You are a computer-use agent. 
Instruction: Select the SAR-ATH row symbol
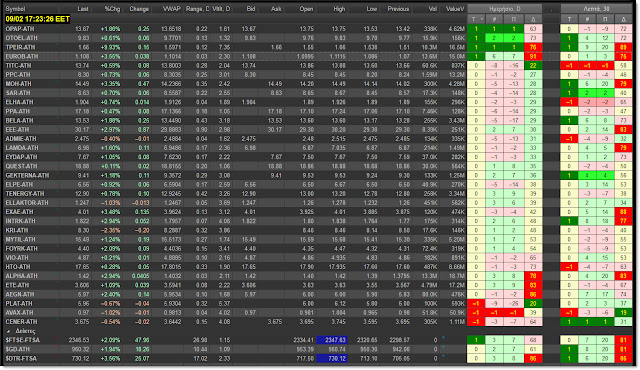[x=18, y=93]
